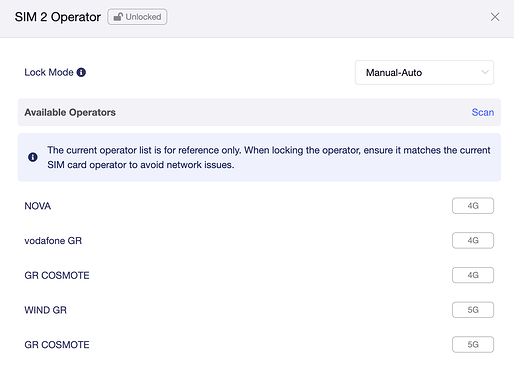Click the 4G tag for vodafone GR
This screenshot has width=514, height=374.
(473, 240)
